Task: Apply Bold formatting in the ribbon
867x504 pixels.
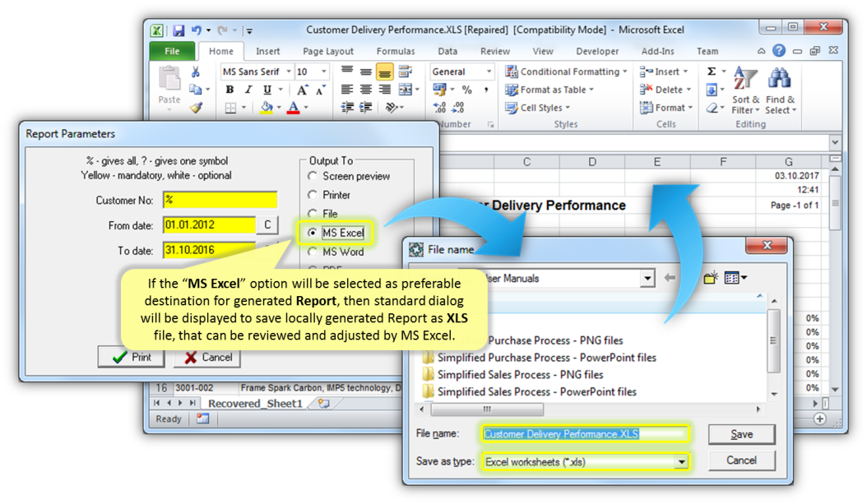Action: [229, 90]
